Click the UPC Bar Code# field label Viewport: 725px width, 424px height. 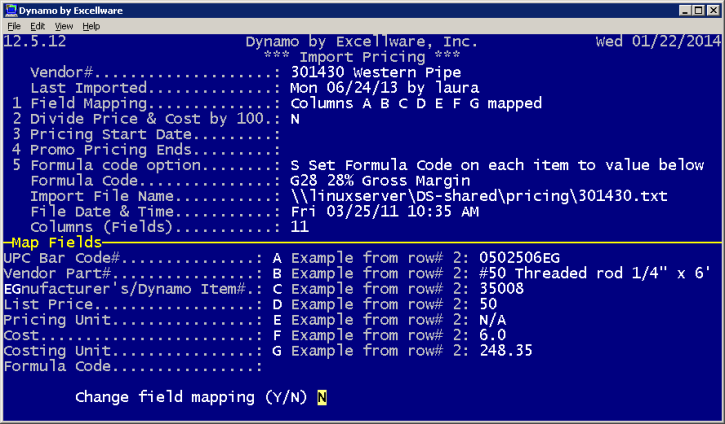point(62,258)
